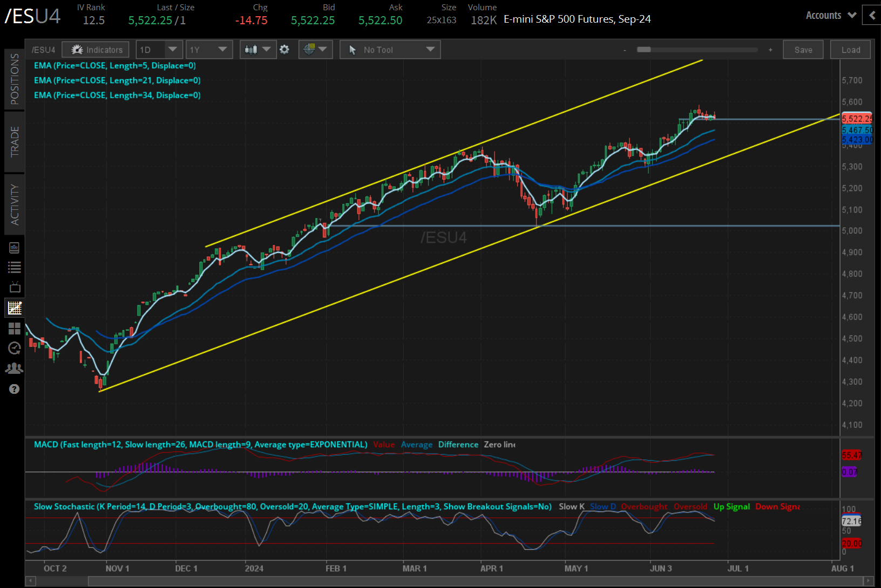The width and height of the screenshot is (881, 588).
Task: Switch to the Trade tab
Action: click(x=15, y=141)
